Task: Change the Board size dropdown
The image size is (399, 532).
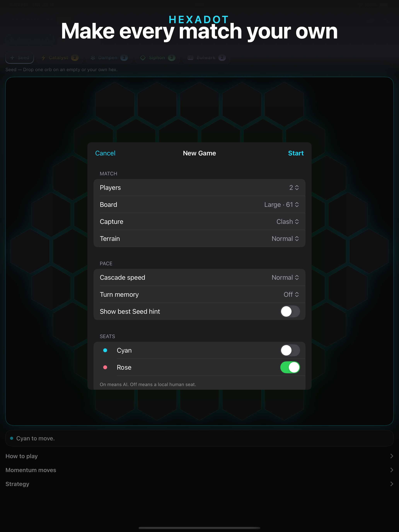Action: coord(281,205)
